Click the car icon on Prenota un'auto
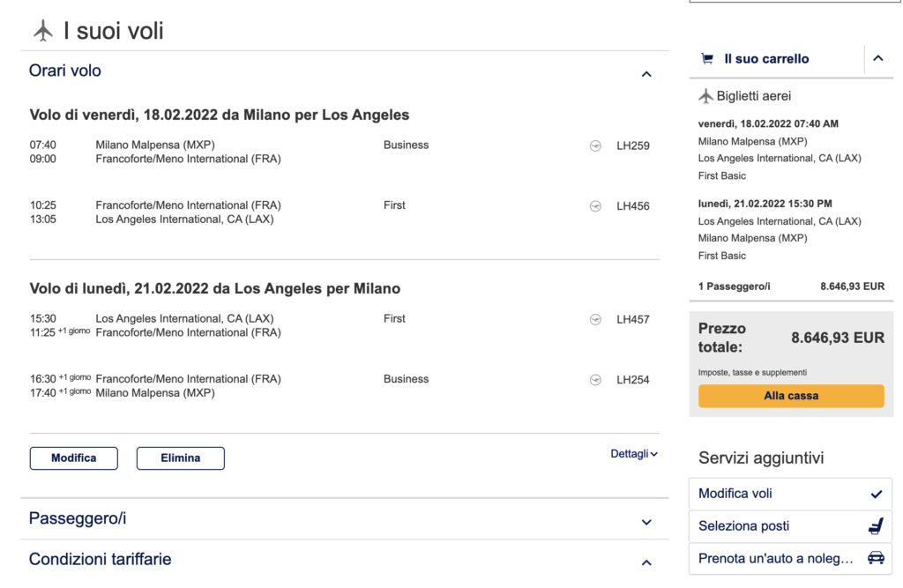This screenshot has height=588, width=903. (876, 558)
